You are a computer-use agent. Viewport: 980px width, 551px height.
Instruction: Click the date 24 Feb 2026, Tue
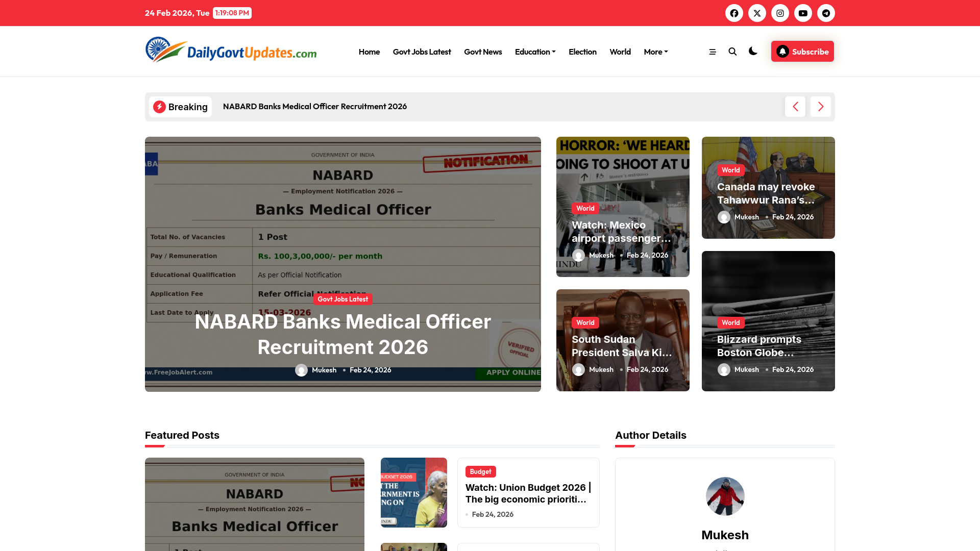point(177,13)
